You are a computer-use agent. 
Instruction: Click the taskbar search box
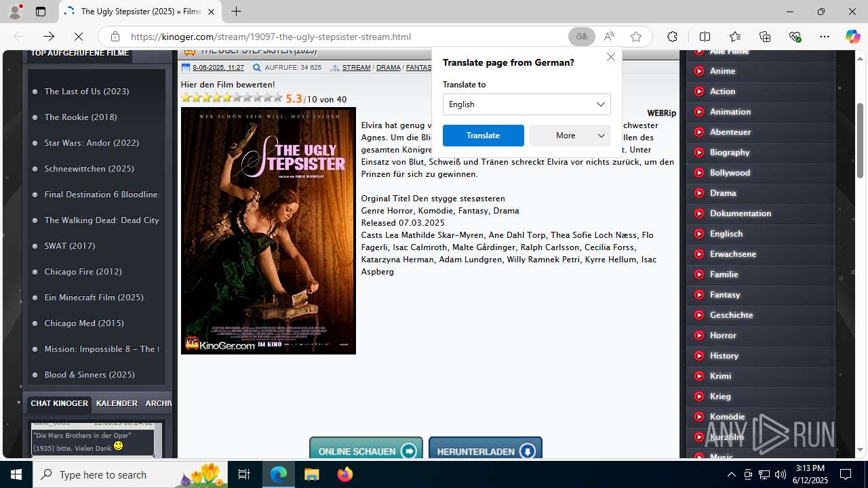click(x=131, y=474)
